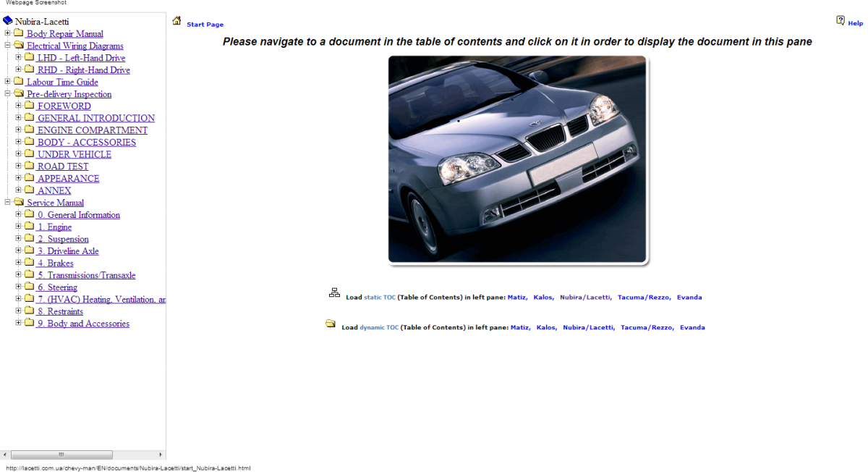The width and height of the screenshot is (868, 472).
Task: Expand the RHD - Right-Hand Drive node
Action: click(18, 69)
